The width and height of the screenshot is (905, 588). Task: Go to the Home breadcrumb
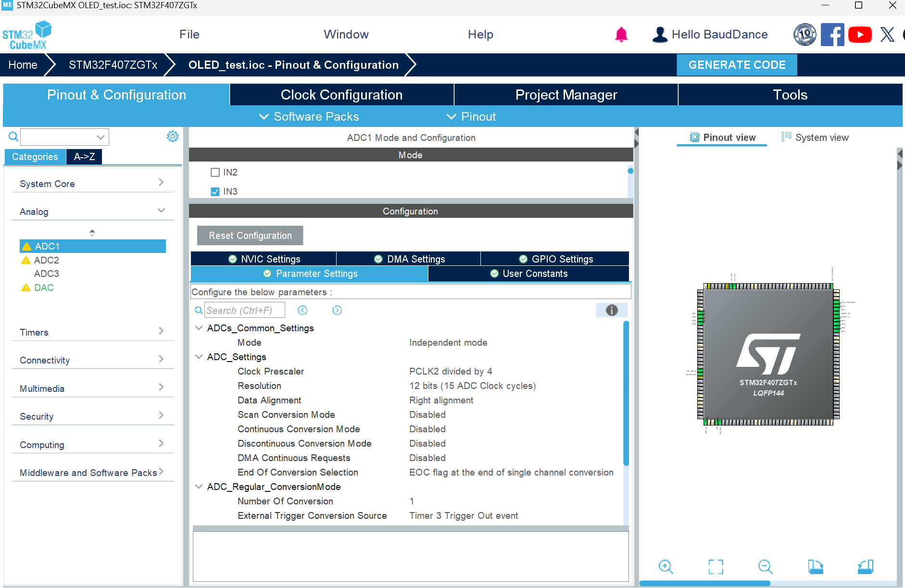[23, 65]
